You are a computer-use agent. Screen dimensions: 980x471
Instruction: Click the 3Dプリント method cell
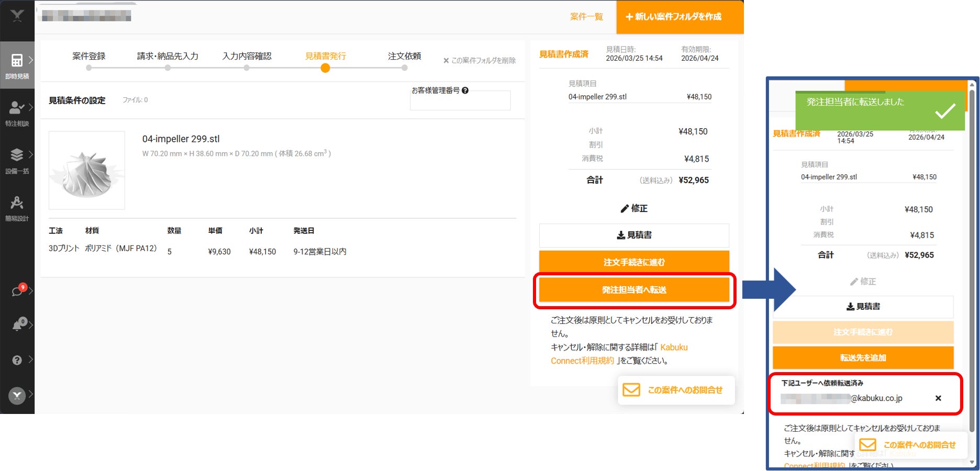(64, 249)
